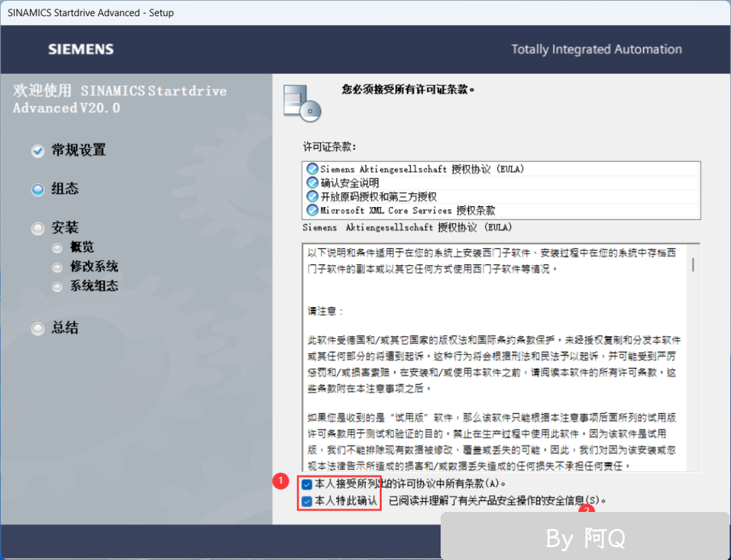Screen dimensions: 731x560
Task: Click the check icon beside 确认安全说明
Action: tap(312, 183)
